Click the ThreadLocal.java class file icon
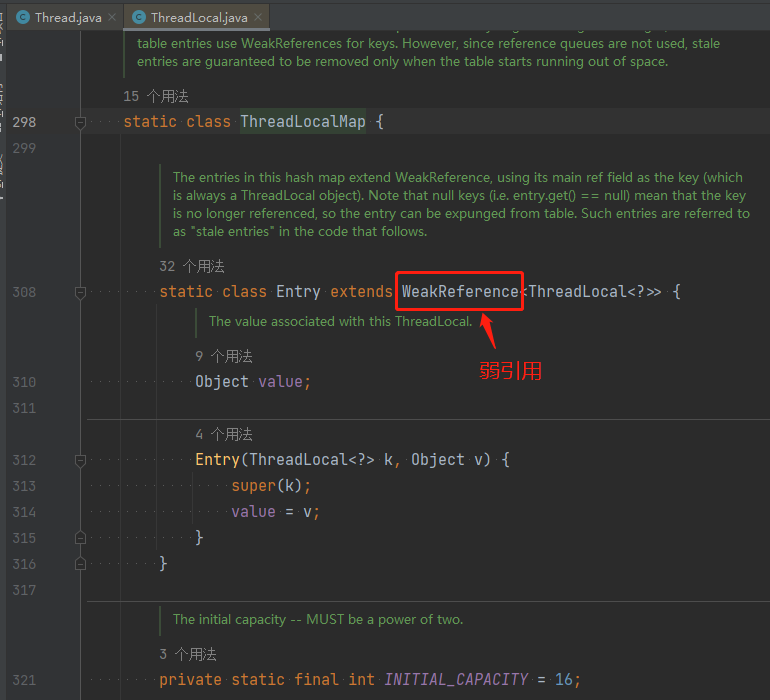Screen dimensions: 770x700 coord(139,18)
